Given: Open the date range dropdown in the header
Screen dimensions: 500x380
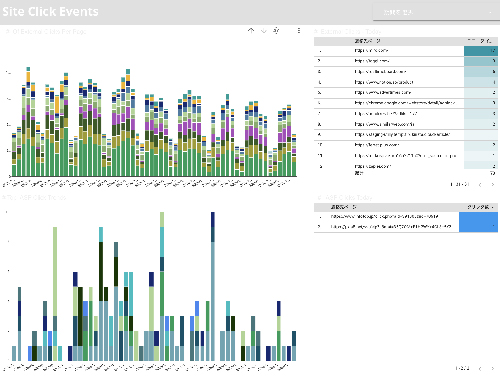Looking at the screenshot, I should pyautogui.click(x=436, y=12).
